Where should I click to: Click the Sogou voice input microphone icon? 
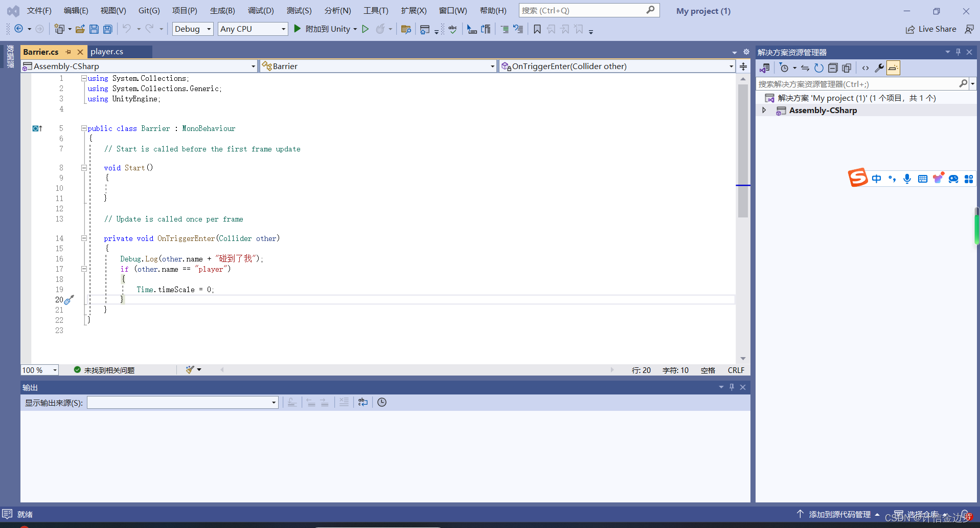coord(907,179)
